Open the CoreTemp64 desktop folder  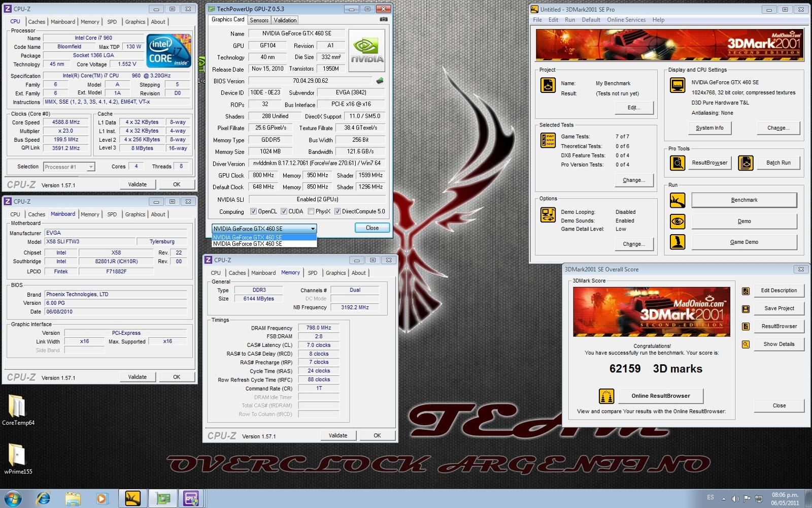[18, 410]
